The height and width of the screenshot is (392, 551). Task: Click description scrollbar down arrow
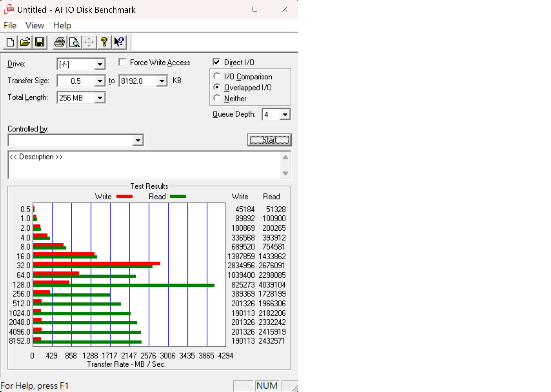(285, 173)
